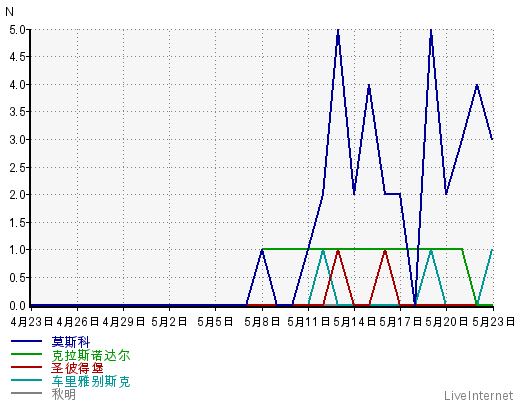Click the blue 莫斯科 legend line swatch

click(26, 341)
